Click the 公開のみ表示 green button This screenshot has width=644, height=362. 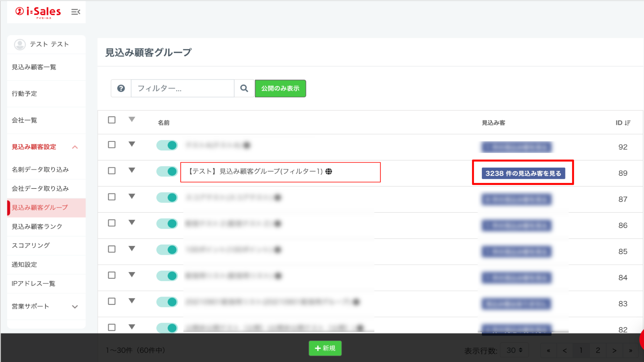click(x=280, y=88)
